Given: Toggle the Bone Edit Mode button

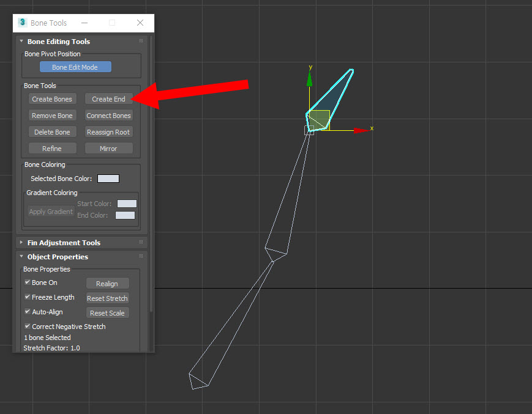Looking at the screenshot, I should (75, 67).
